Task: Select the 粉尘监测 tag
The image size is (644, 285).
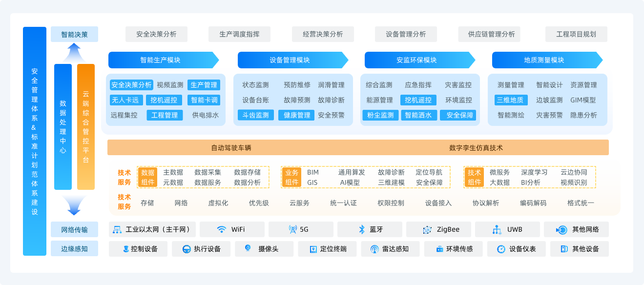Action: 380,115
